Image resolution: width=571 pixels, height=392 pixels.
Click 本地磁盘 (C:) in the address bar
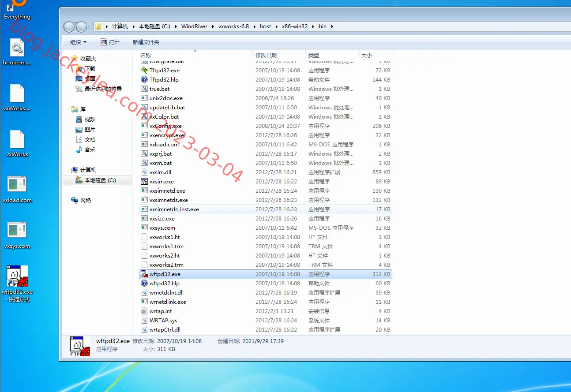coord(154,26)
